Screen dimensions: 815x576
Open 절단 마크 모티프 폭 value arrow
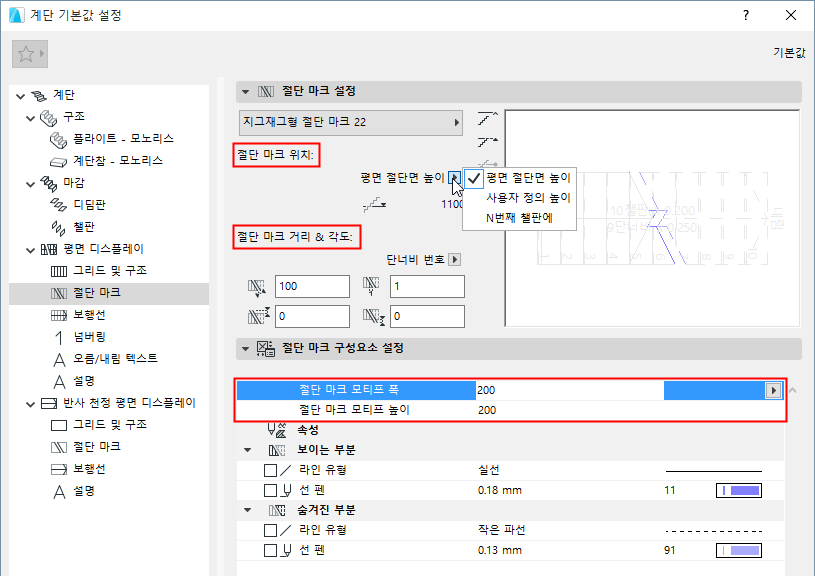click(773, 390)
